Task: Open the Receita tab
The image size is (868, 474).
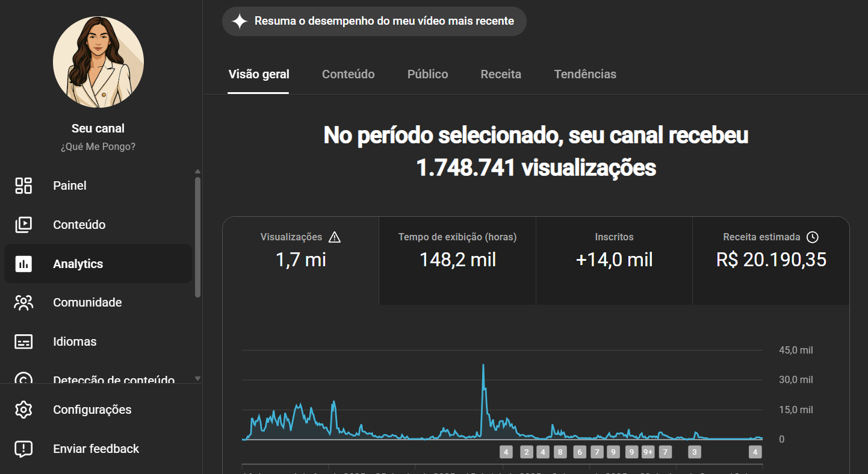Action: [501, 73]
